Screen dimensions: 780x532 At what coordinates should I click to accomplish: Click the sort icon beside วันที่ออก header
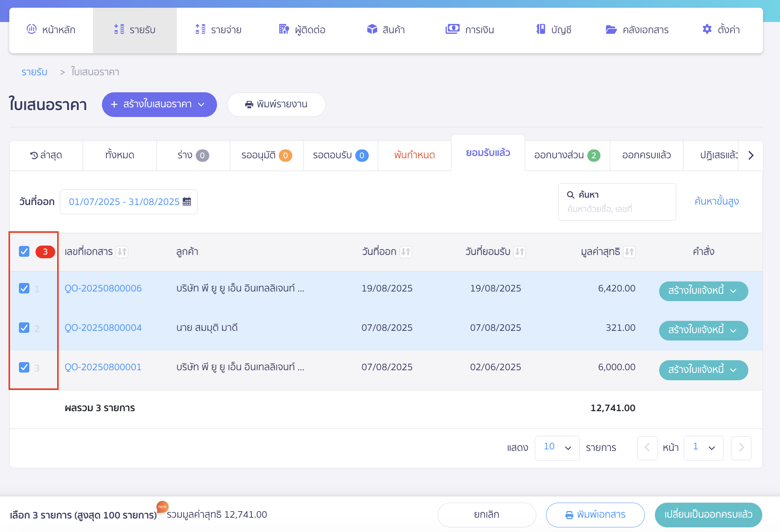coord(406,252)
